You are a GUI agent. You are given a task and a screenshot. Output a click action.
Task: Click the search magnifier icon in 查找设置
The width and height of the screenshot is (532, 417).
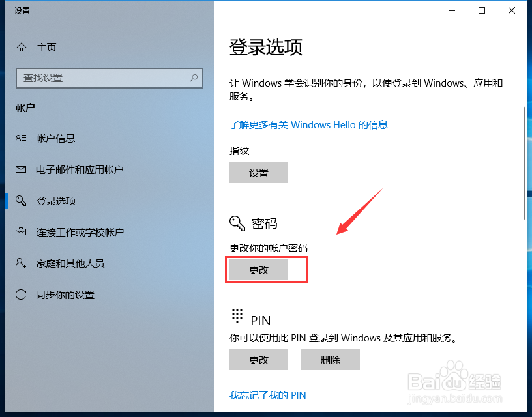coord(194,78)
